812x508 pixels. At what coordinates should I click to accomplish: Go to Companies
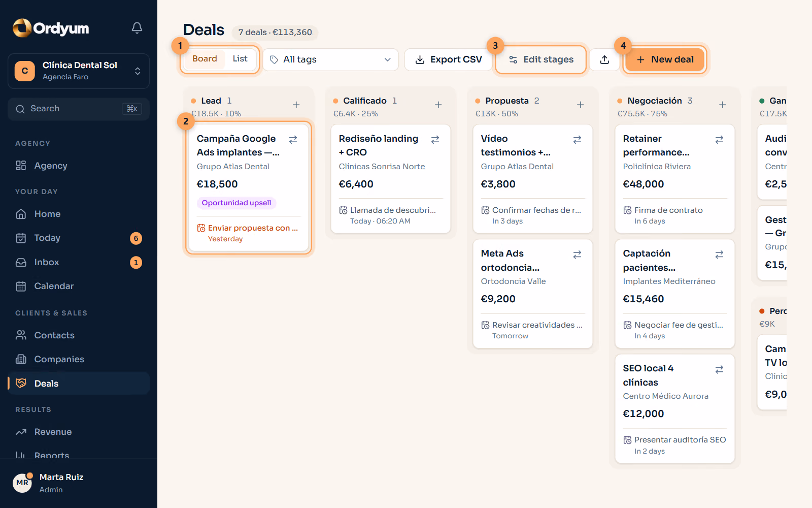coord(79,359)
